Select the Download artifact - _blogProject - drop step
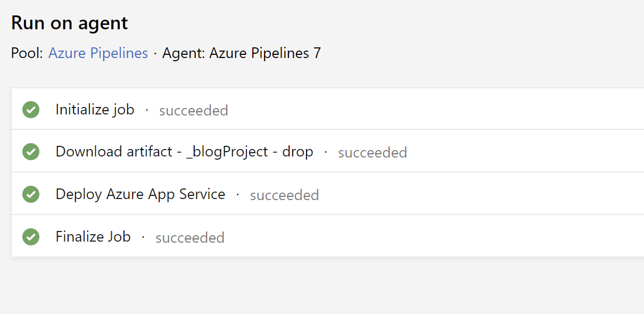This screenshot has width=644, height=314. point(184,152)
